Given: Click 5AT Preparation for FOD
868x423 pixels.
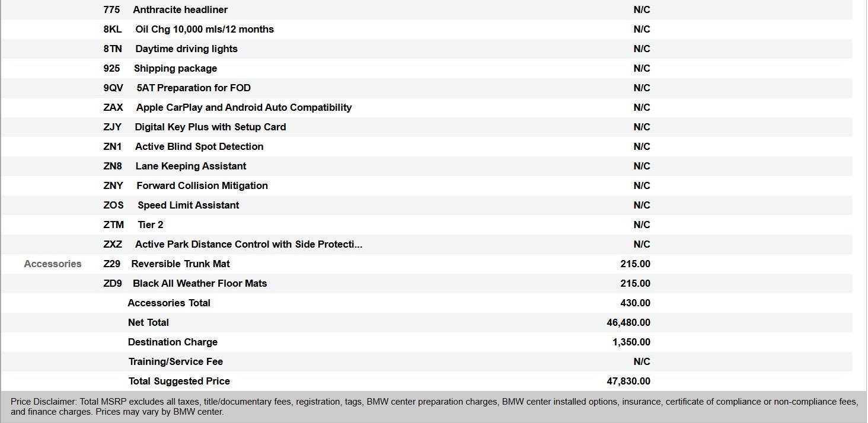Looking at the screenshot, I should tap(193, 88).
